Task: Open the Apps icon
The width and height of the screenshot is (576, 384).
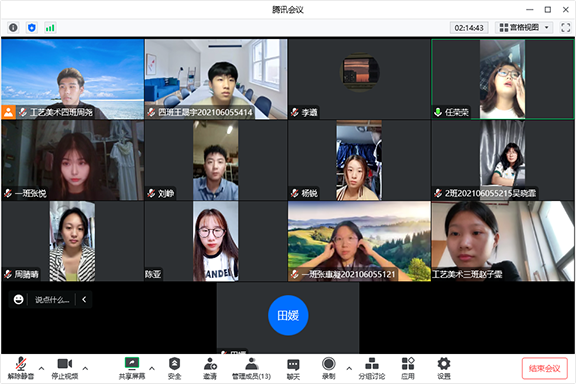Action: click(x=408, y=369)
